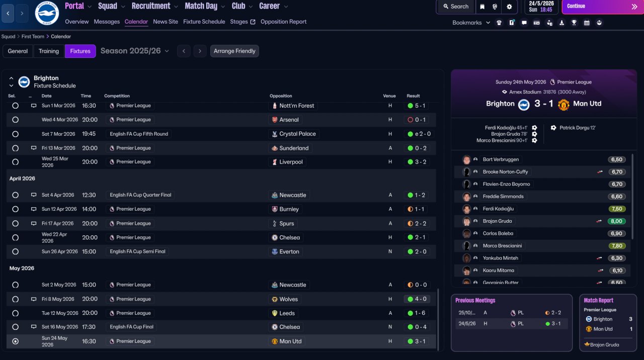Image resolution: width=644 pixels, height=360 pixels.
Task: Switch to the General calendar tab
Action: pos(18,51)
